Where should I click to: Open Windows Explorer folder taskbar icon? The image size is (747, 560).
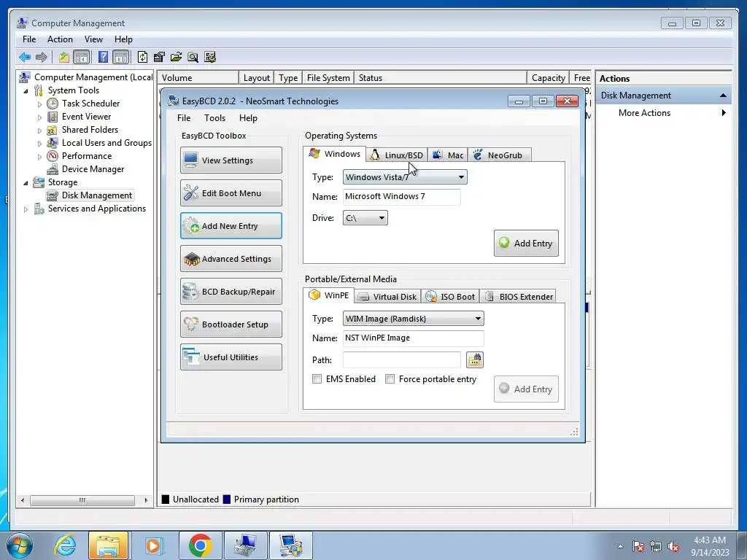click(108, 545)
